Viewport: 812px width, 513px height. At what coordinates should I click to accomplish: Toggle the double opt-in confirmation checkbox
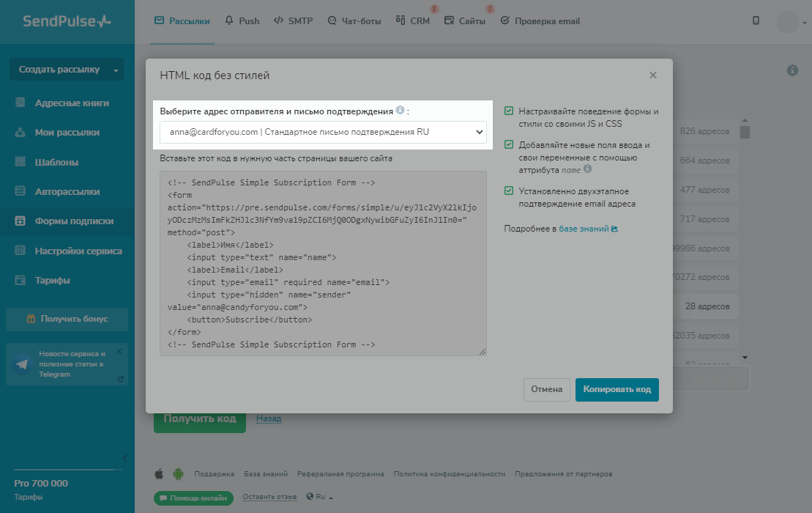[x=509, y=191]
